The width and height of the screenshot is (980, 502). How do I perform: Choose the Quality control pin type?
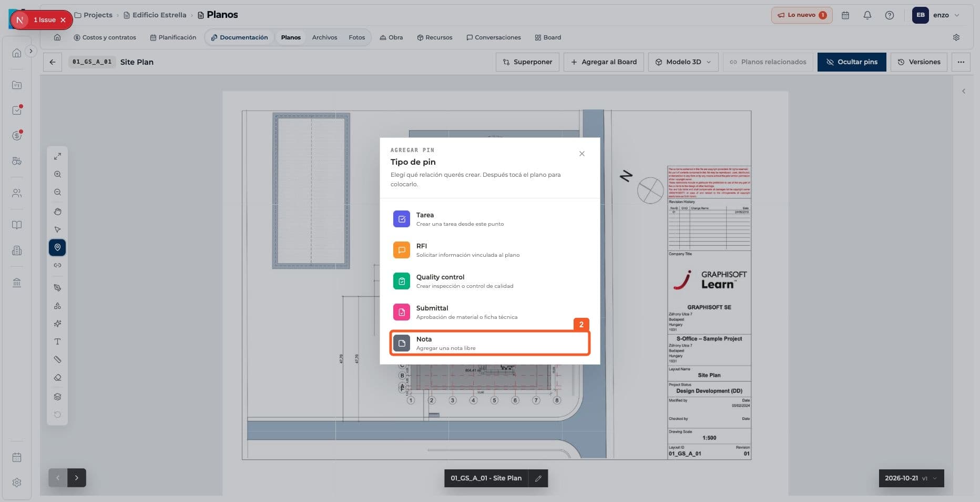(490, 281)
